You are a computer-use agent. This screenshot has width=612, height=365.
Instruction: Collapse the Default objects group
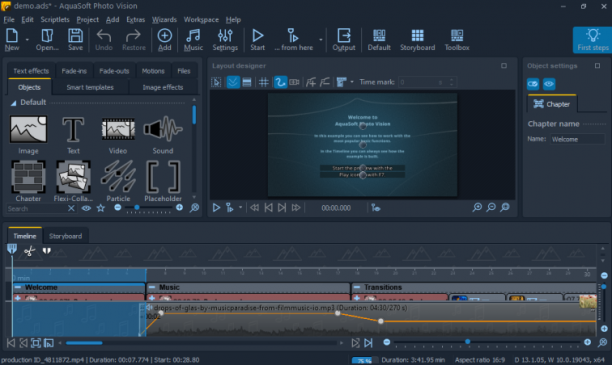pyautogui.click(x=13, y=103)
